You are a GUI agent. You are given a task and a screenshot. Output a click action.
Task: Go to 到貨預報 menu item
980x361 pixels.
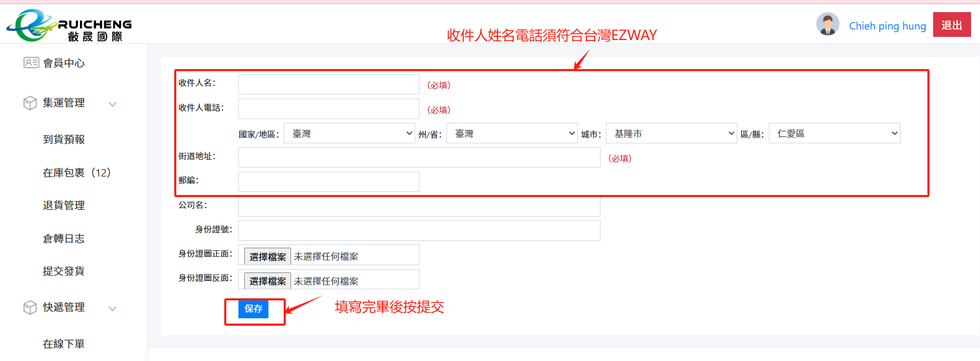(64, 140)
